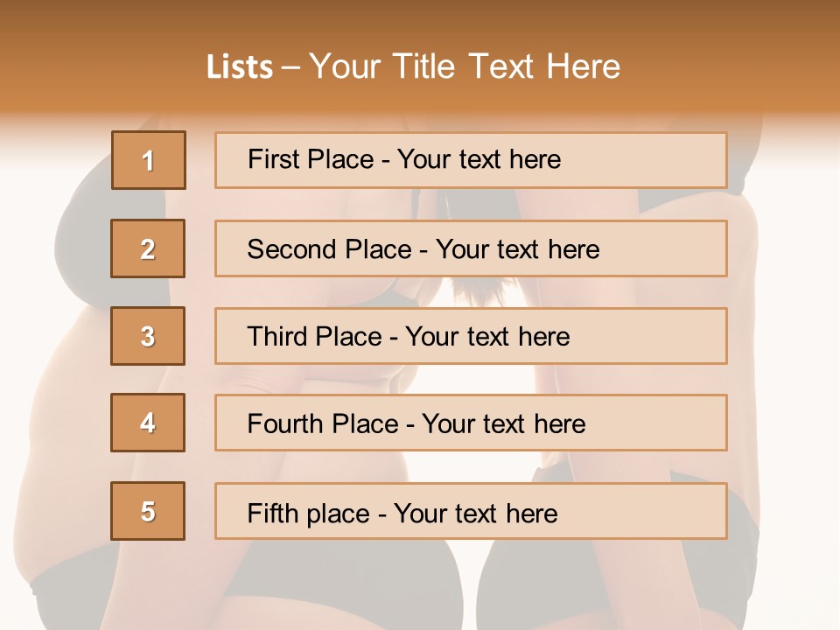This screenshot has width=840, height=630.
Task: Click the number 1 box
Action: [148, 160]
